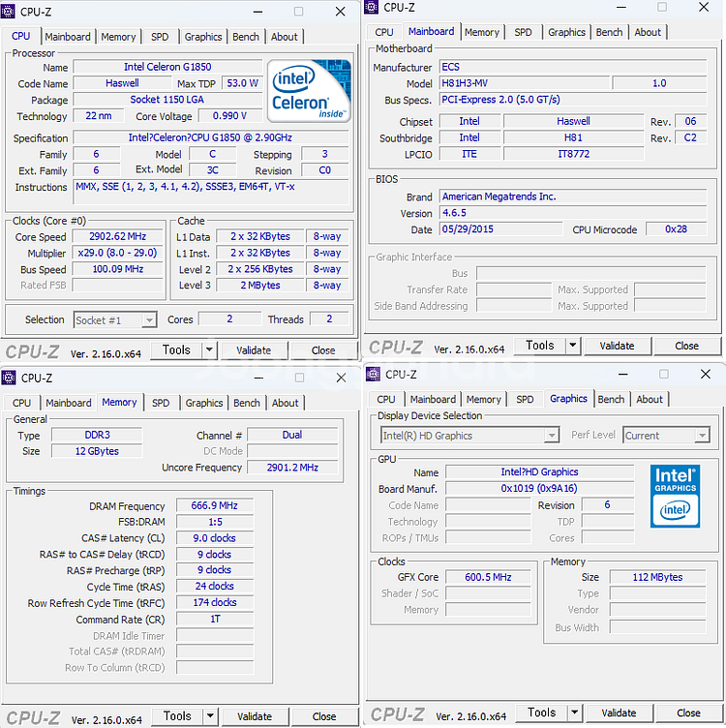This screenshot has height=728, width=726.
Task: Minimize the top-left CPU window
Action: pos(258,12)
